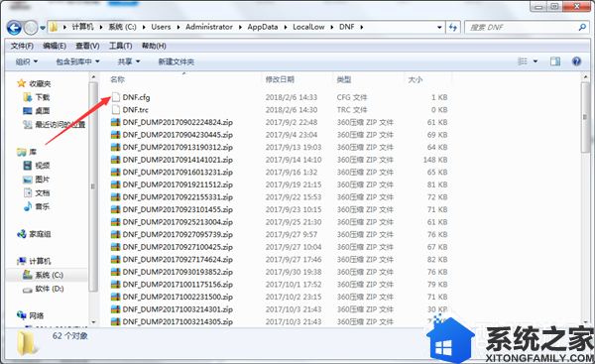This screenshot has width=595, height=364.
Task: Click the change view icon
Action: click(x=523, y=61)
